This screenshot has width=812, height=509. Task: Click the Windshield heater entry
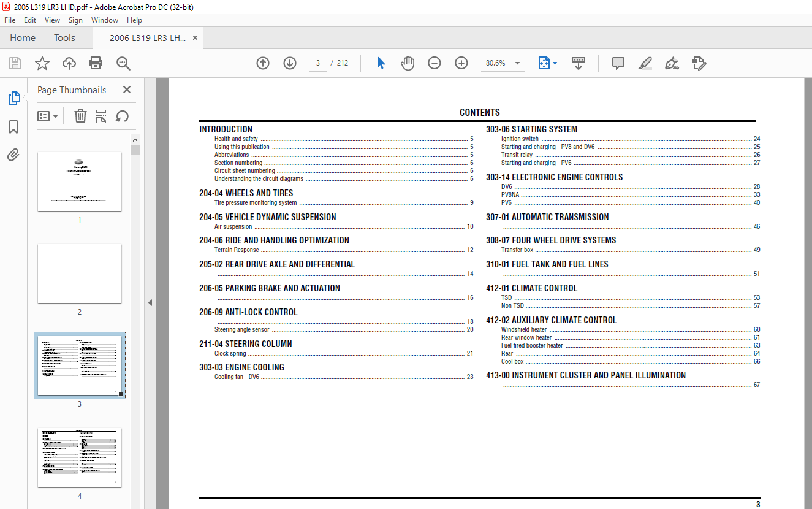coord(524,330)
